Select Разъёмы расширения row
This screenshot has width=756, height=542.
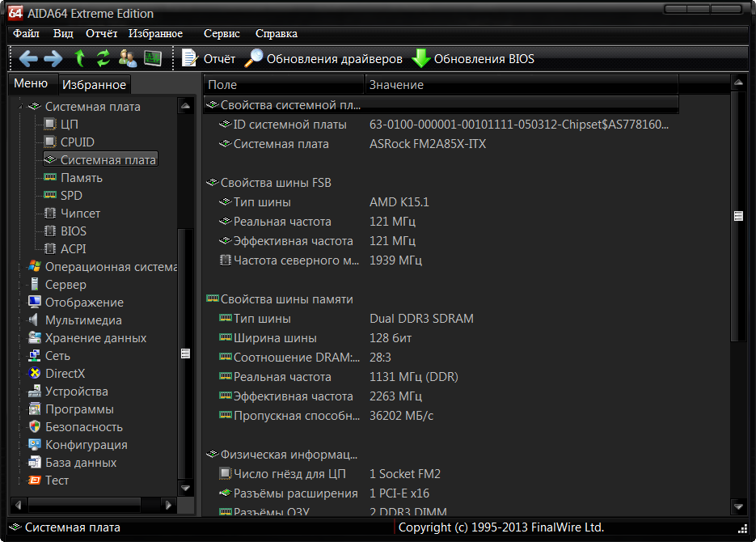[441, 493]
